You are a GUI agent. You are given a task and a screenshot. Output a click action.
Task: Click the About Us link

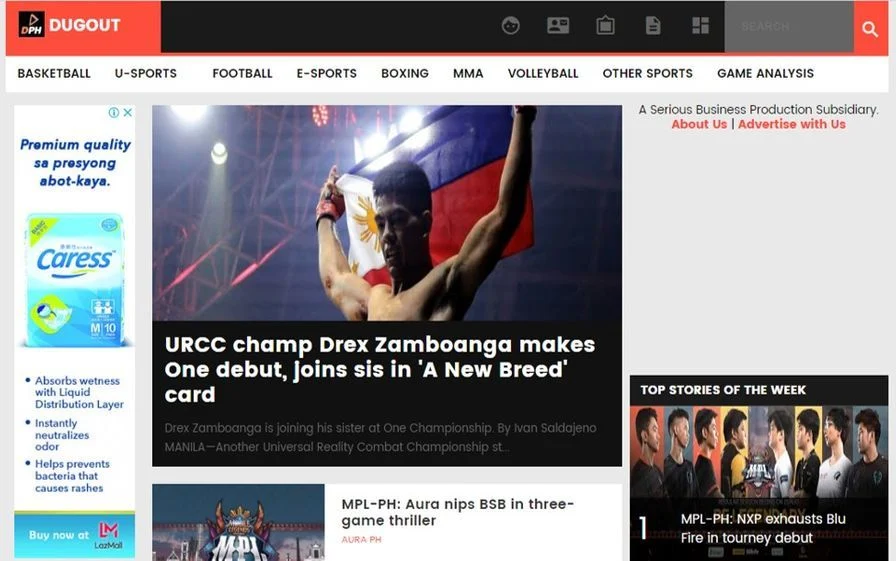point(699,125)
